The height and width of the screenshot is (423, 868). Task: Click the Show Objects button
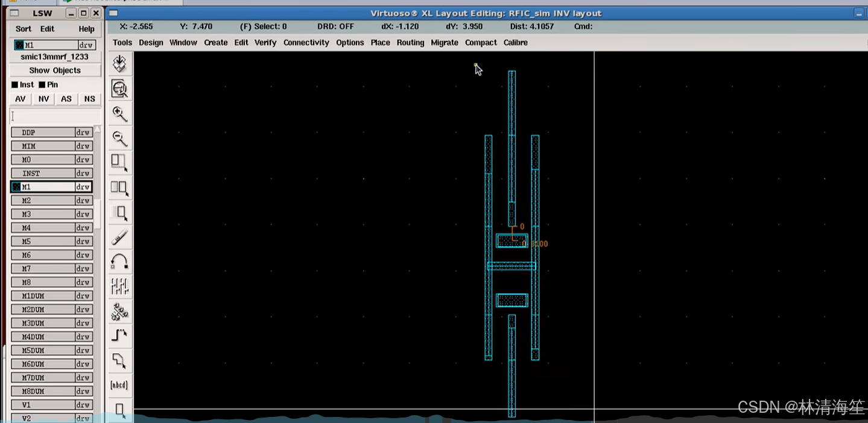(54, 70)
